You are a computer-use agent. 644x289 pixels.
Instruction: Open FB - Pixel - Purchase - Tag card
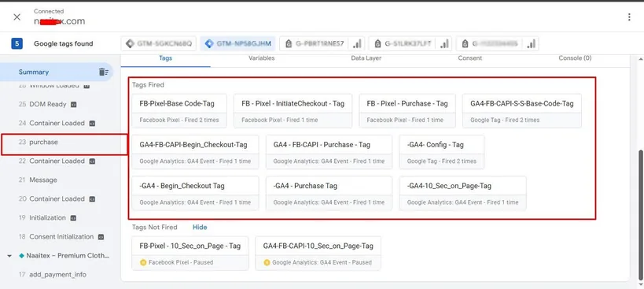(407, 111)
